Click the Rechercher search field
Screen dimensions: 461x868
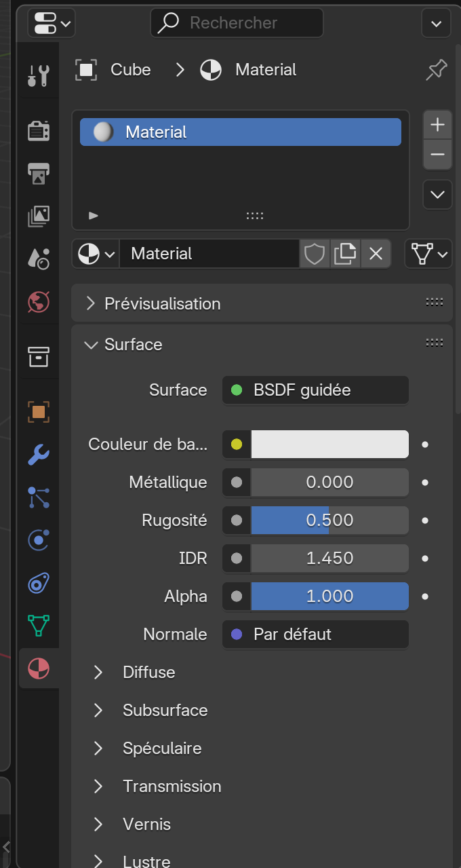pos(237,23)
